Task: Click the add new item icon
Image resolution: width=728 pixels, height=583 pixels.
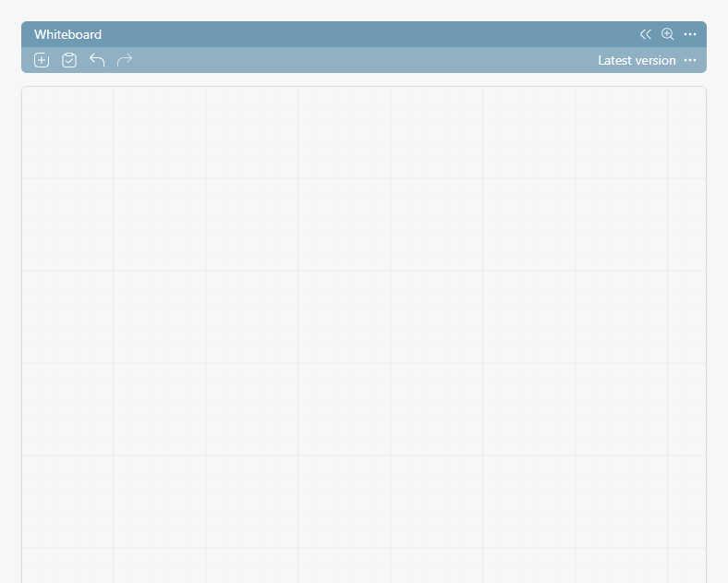Action: (x=42, y=60)
